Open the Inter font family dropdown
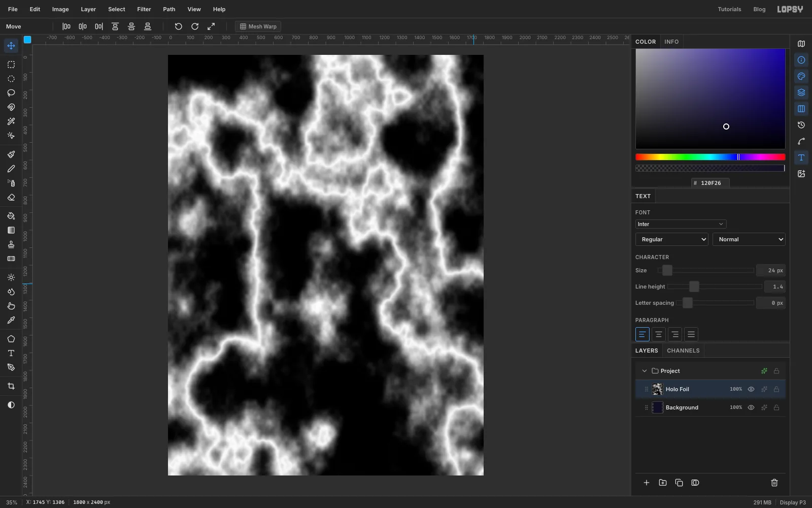This screenshot has width=812, height=508. click(681, 224)
